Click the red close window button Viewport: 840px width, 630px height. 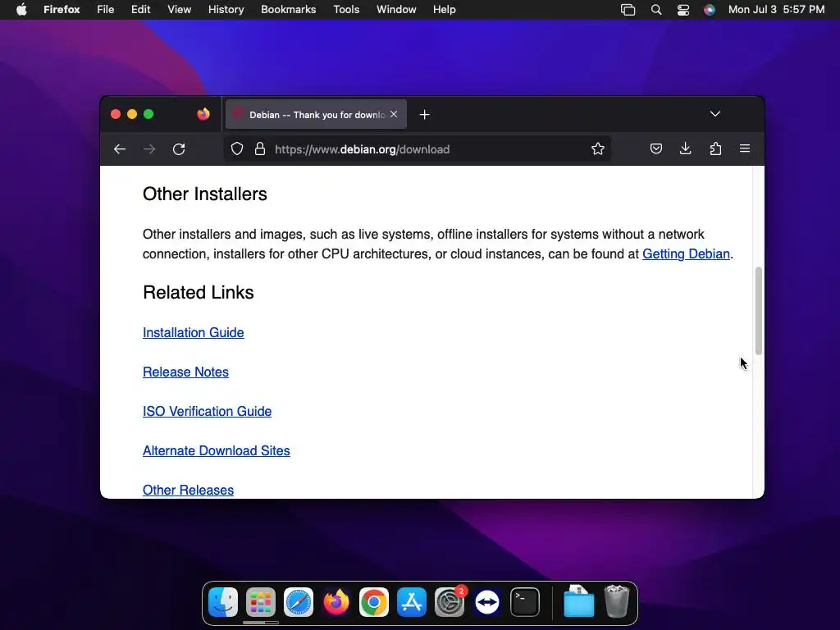[115, 114]
